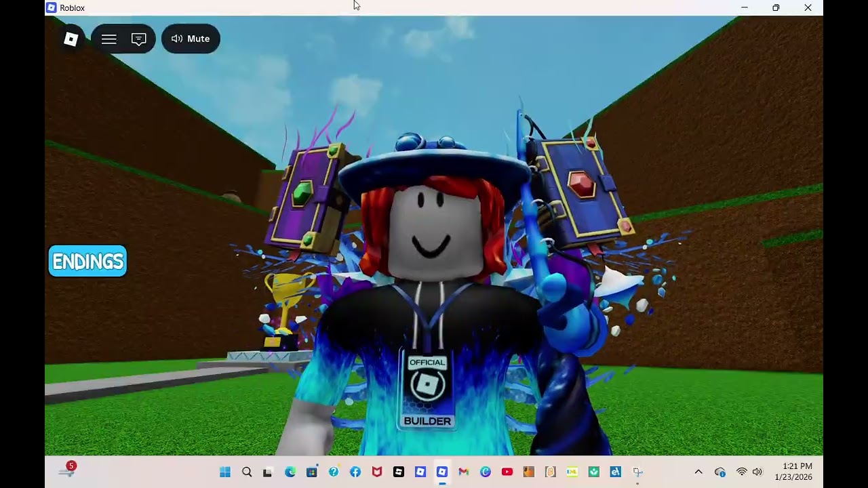Image resolution: width=868 pixels, height=488 pixels.
Task: Open Facebook from the taskbar
Action: click(x=355, y=472)
